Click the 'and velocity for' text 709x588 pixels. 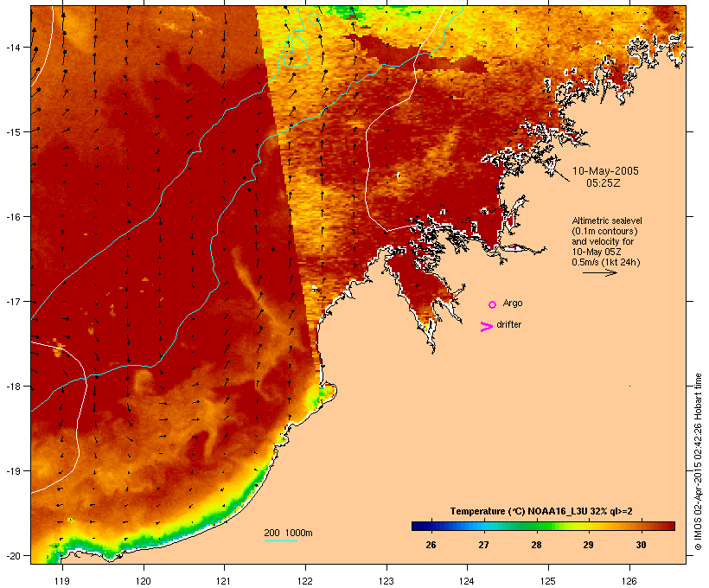point(603,241)
